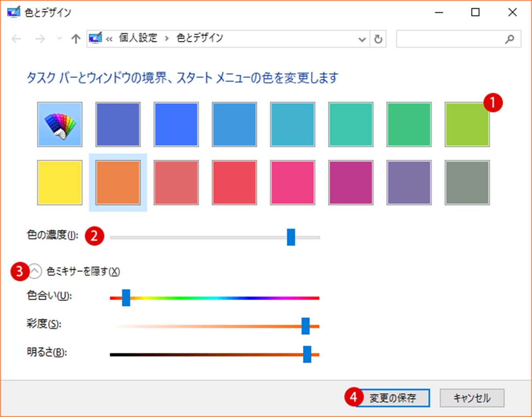Click 色とデザイン breadcrumb in address bar
532x417 pixels.
coord(200,38)
